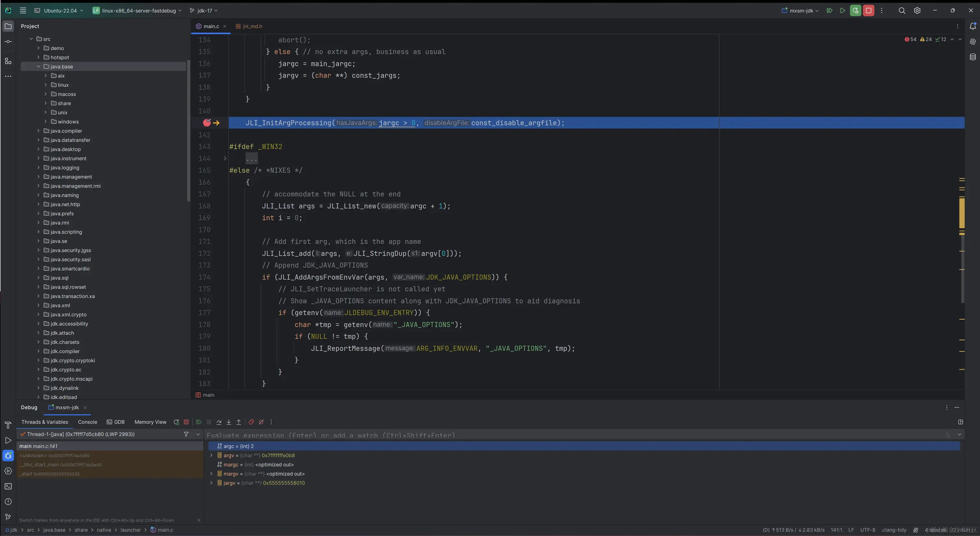This screenshot has height=536, width=980.
Task: Click the Step Over debug icon
Action: tap(219, 422)
